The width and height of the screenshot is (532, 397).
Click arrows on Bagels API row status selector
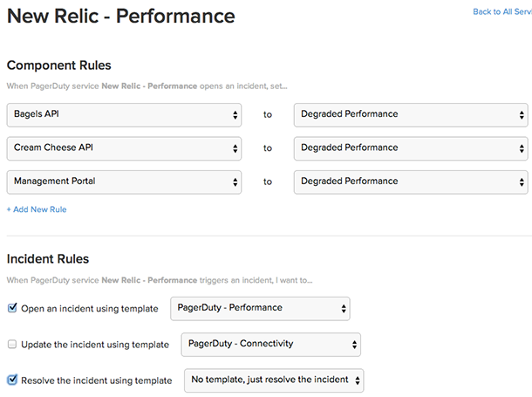(522, 115)
